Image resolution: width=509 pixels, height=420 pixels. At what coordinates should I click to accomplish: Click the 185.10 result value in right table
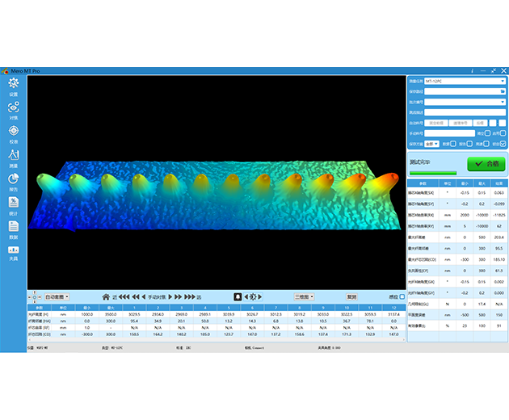(499, 259)
